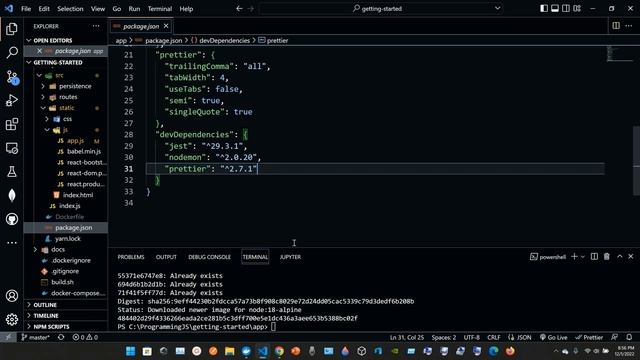Open the MongoDB leaf view
The width and height of the screenshot is (640, 360).
12,195
